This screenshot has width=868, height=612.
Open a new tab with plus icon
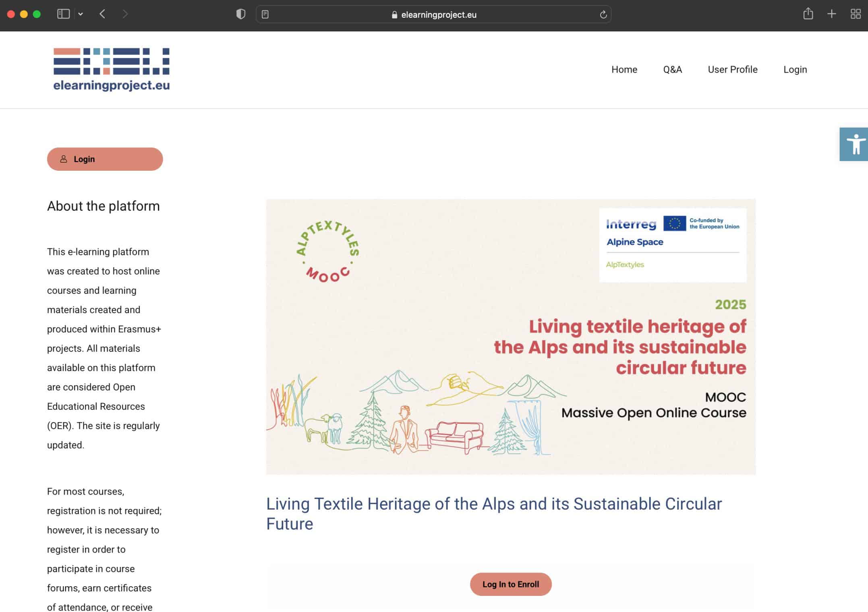point(831,14)
